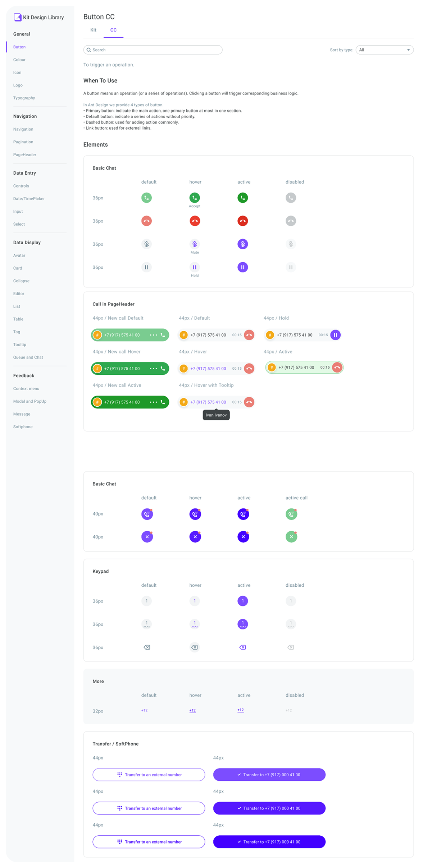Open Context menu in the sidebar
This screenshot has width=423, height=868.
[x=26, y=389]
